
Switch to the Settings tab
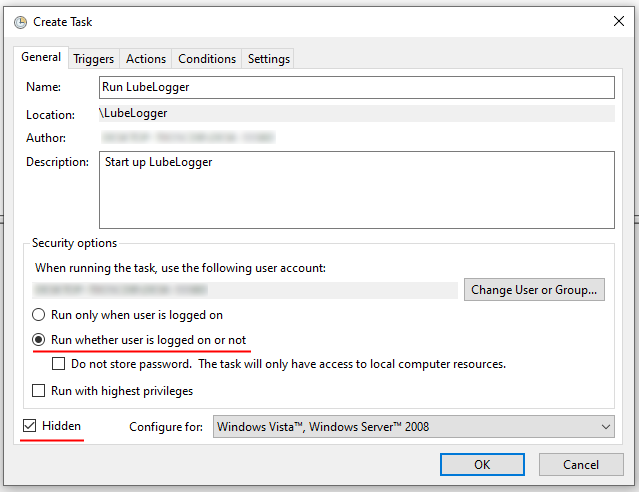click(268, 59)
